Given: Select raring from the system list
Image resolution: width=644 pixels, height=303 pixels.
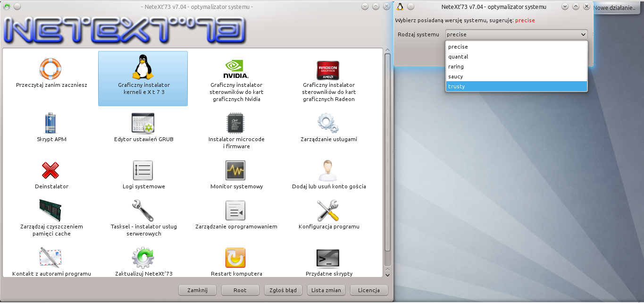Looking at the screenshot, I should coord(516,67).
